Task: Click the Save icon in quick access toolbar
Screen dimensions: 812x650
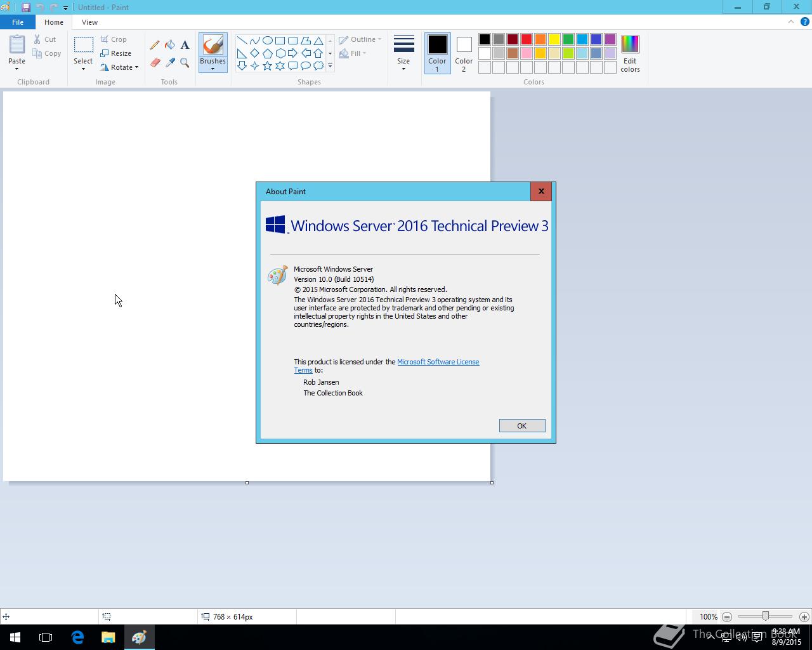Action: click(26, 8)
